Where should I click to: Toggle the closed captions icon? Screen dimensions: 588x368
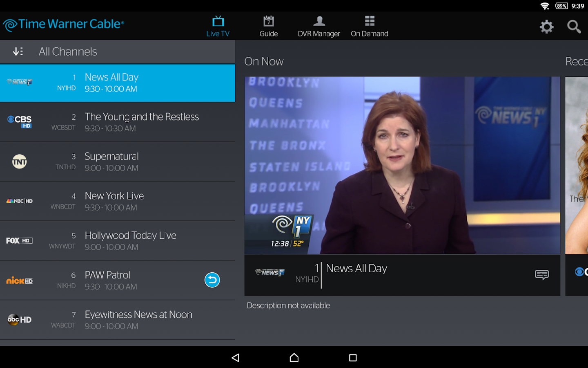pyautogui.click(x=542, y=275)
